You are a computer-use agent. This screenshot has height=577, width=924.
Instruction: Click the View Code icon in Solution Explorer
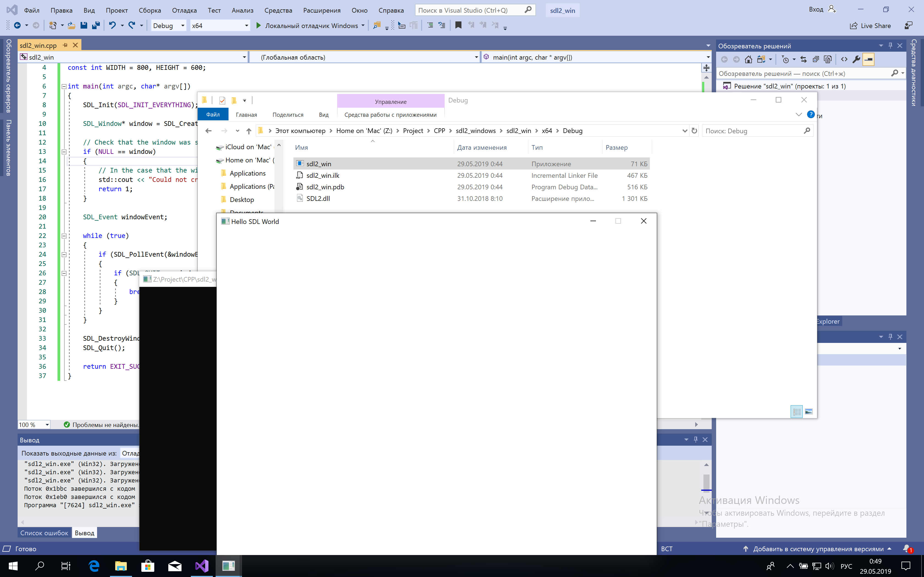click(x=844, y=60)
